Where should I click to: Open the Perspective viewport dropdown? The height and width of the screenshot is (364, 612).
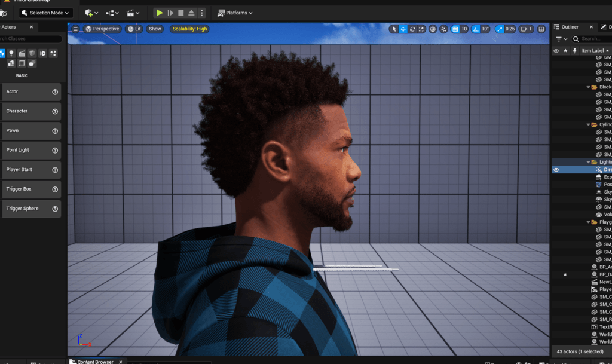[102, 28]
